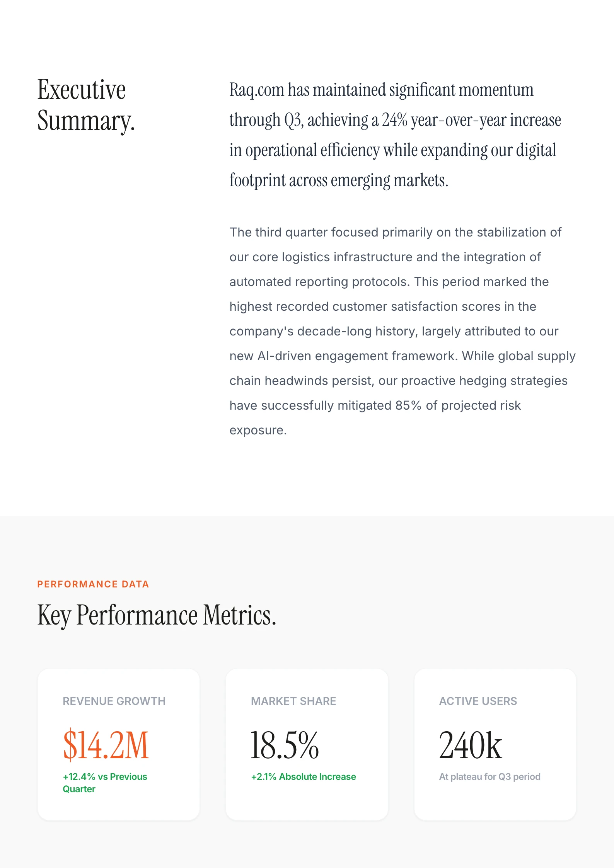Click the Raq.com name in intro paragraph
This screenshot has width=614, height=868.
point(257,90)
